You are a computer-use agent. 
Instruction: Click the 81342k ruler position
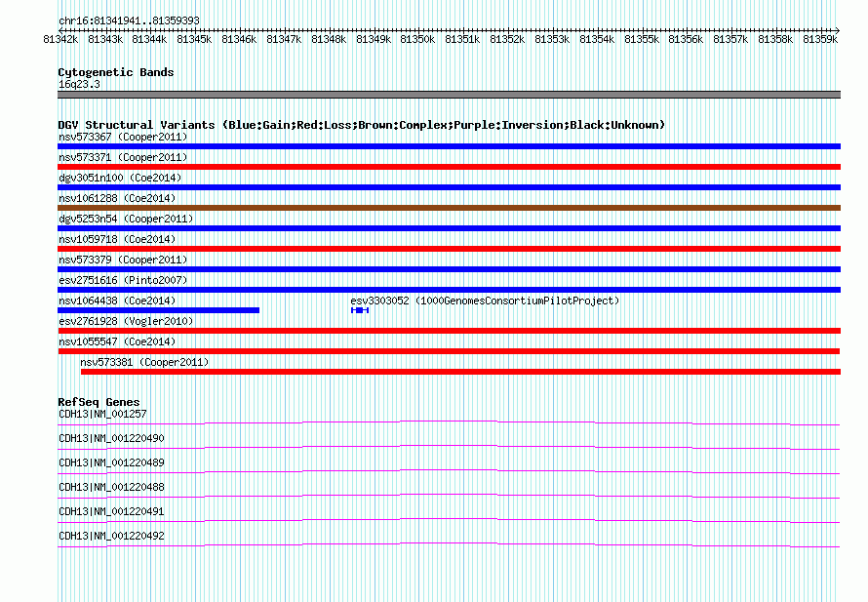tap(60, 39)
